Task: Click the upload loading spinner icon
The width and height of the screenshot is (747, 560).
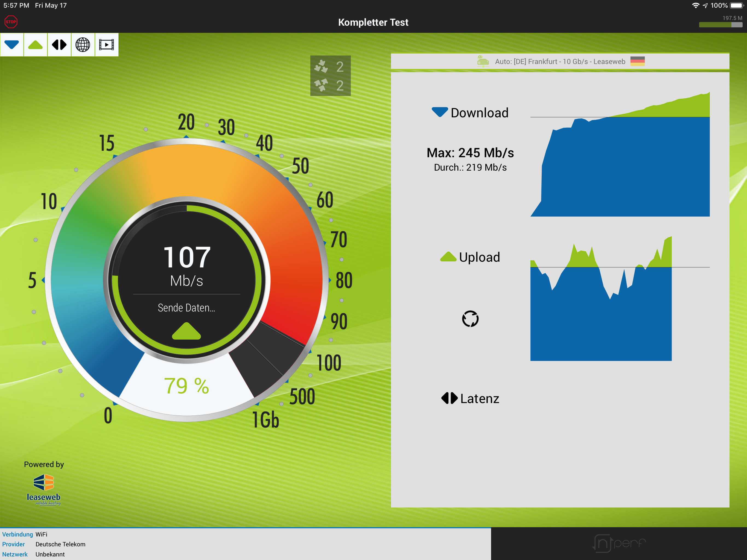Action: (x=470, y=319)
